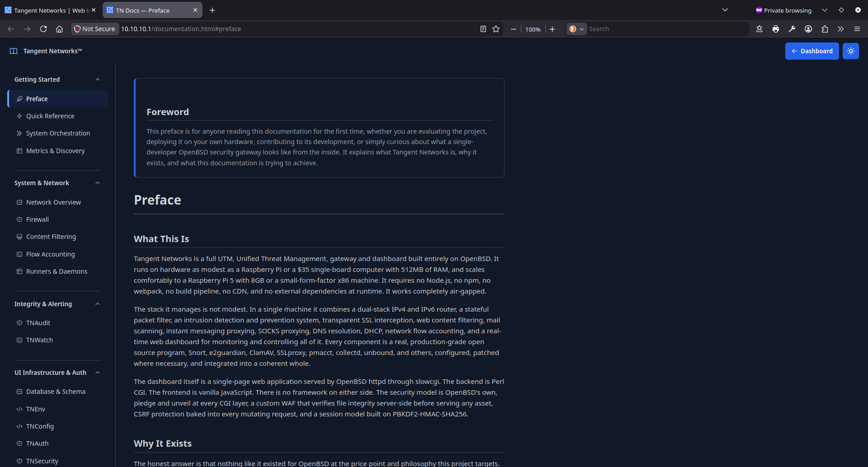Screen dimensions: 868x467
Task: Toggle the dashboard light/dark theme
Action: pyautogui.click(x=850, y=51)
